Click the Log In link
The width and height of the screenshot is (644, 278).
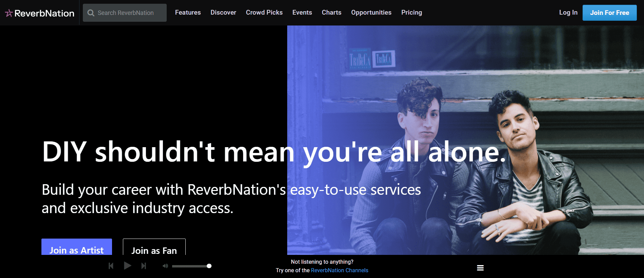point(568,13)
